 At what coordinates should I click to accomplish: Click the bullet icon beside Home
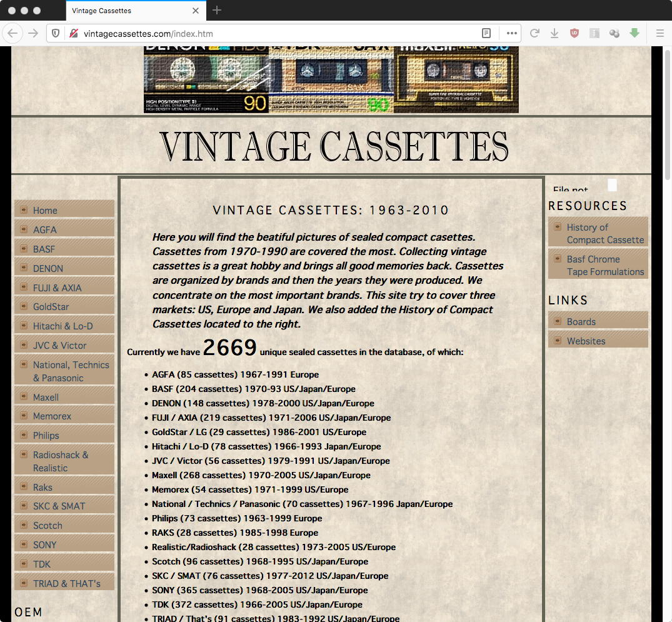pyautogui.click(x=24, y=209)
